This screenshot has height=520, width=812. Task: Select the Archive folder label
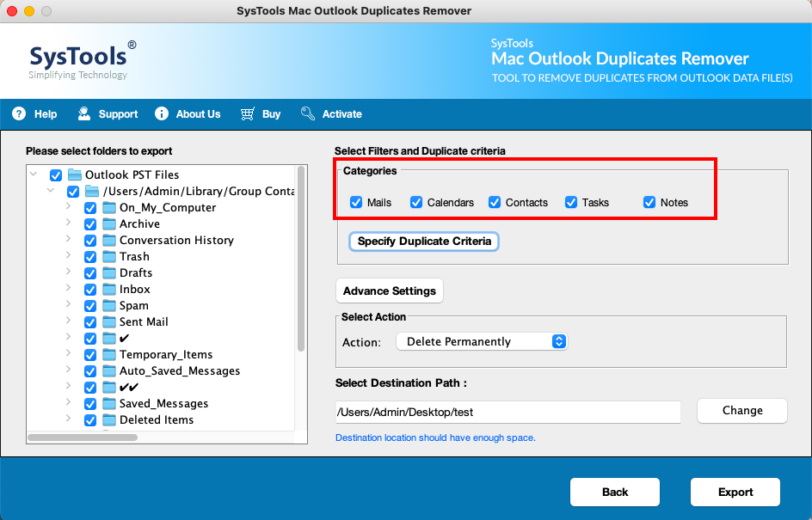[139, 224]
